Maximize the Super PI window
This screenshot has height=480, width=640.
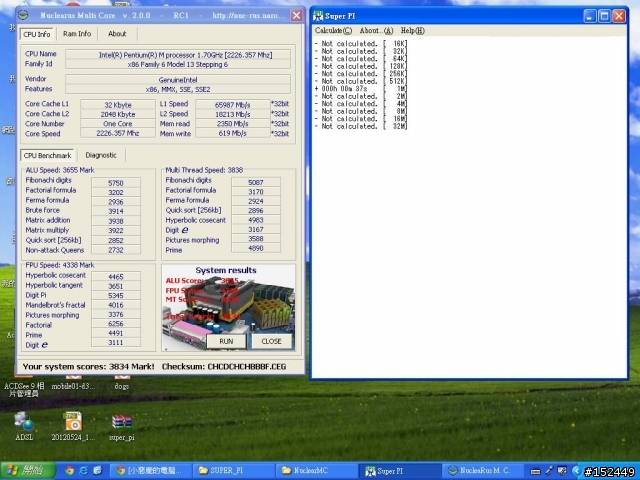click(604, 16)
